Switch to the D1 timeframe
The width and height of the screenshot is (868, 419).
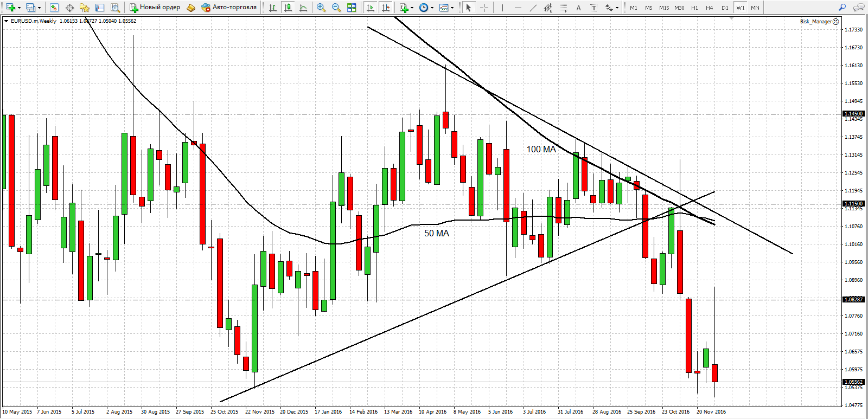[725, 8]
